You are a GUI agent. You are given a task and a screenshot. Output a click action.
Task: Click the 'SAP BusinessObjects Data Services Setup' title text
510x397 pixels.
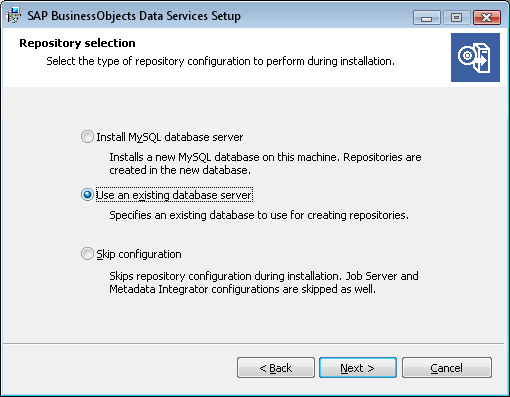click(x=134, y=16)
